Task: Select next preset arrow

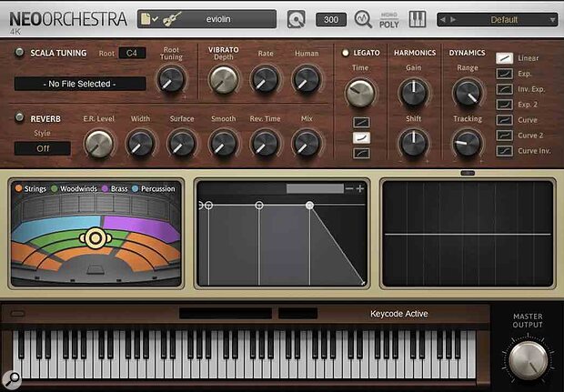Action: [453, 19]
